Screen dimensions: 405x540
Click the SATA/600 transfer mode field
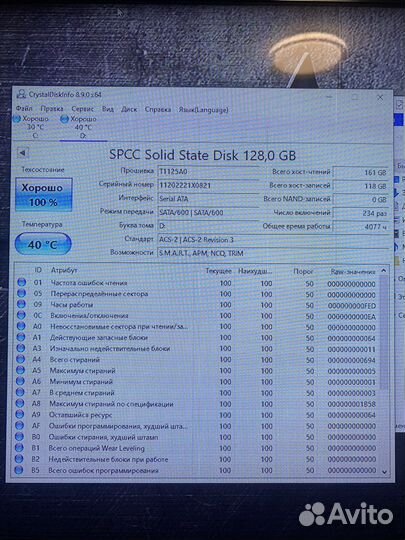(x=208, y=212)
